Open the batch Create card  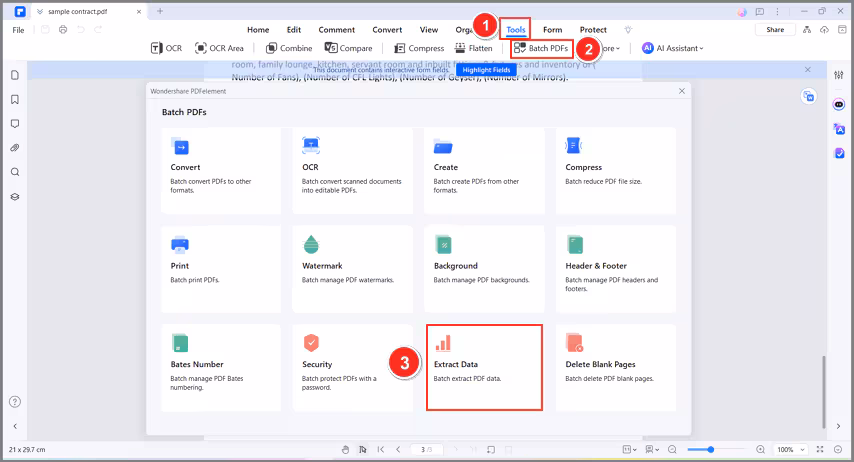pos(484,171)
